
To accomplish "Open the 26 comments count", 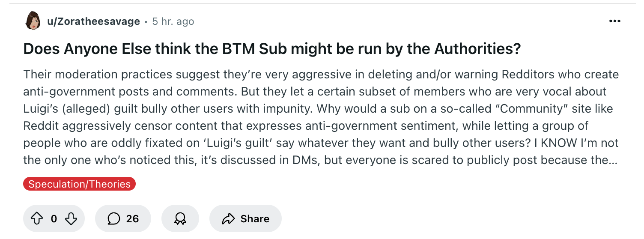I will click(x=133, y=219).
